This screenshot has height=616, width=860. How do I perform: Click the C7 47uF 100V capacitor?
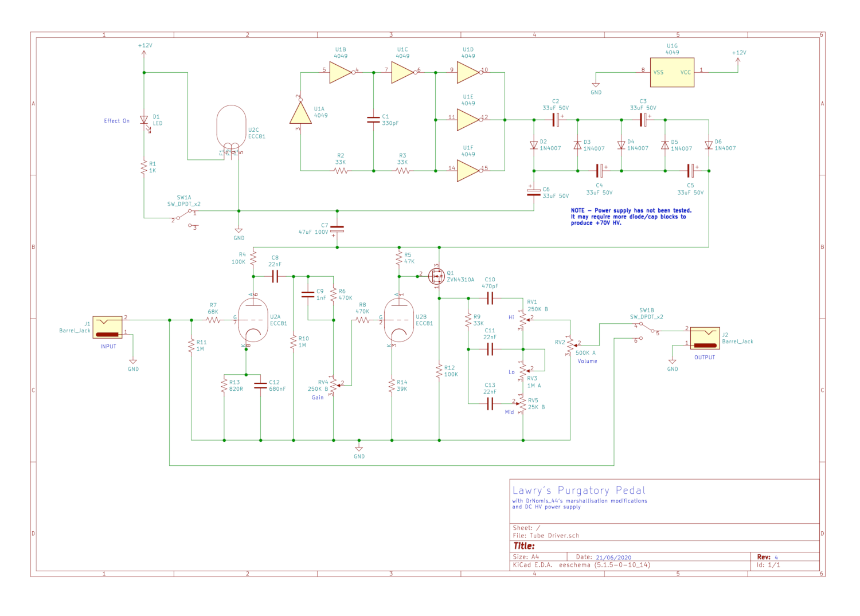[337, 229]
